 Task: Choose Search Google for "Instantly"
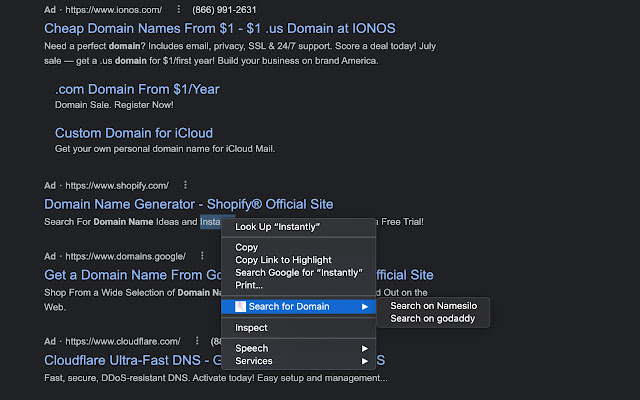click(x=299, y=273)
